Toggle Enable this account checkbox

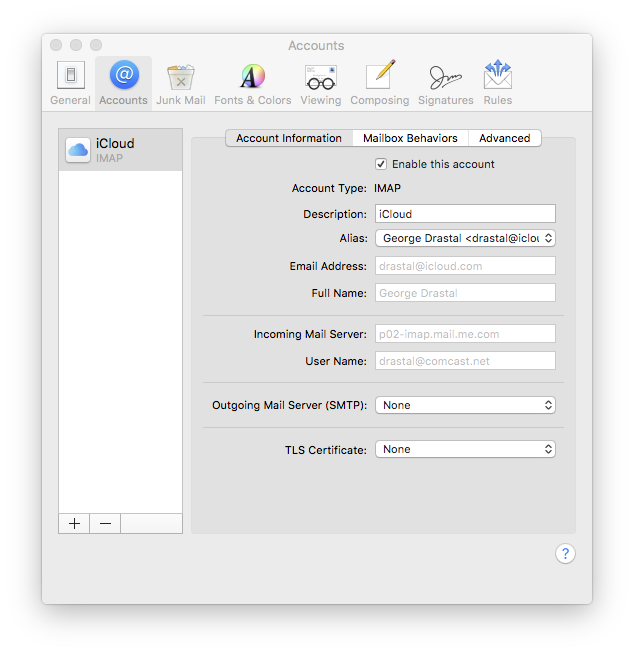(x=381, y=164)
